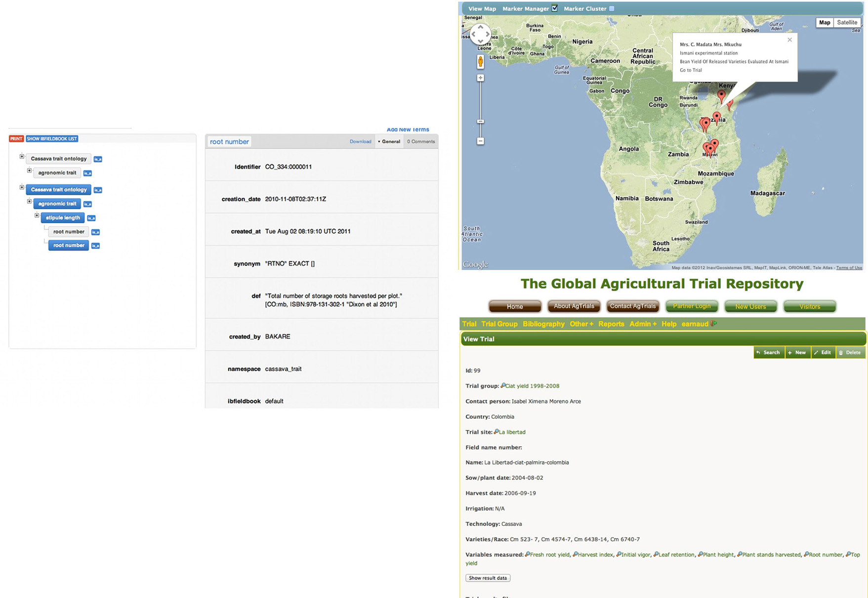Click the Street View pegman icon
This screenshot has width=868, height=598.
pos(480,62)
